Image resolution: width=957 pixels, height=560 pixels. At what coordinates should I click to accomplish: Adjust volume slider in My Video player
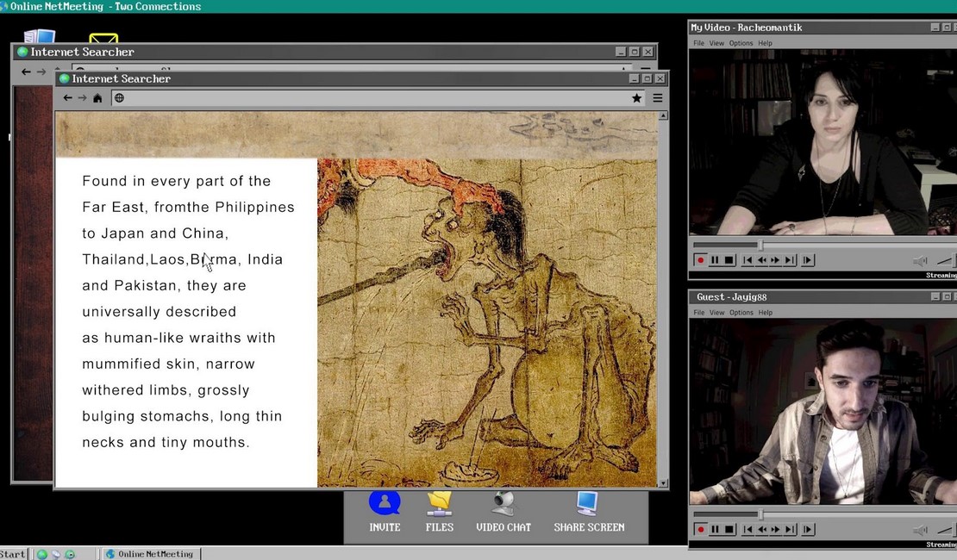click(947, 261)
